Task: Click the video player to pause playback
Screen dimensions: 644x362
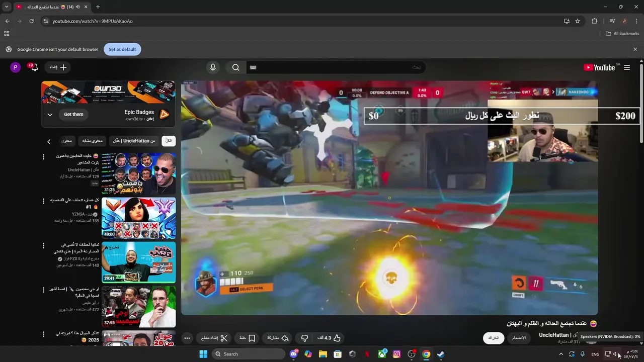Action: 389,198
